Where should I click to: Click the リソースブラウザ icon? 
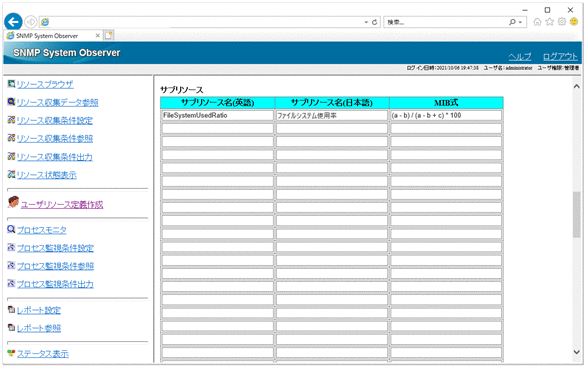(12, 84)
